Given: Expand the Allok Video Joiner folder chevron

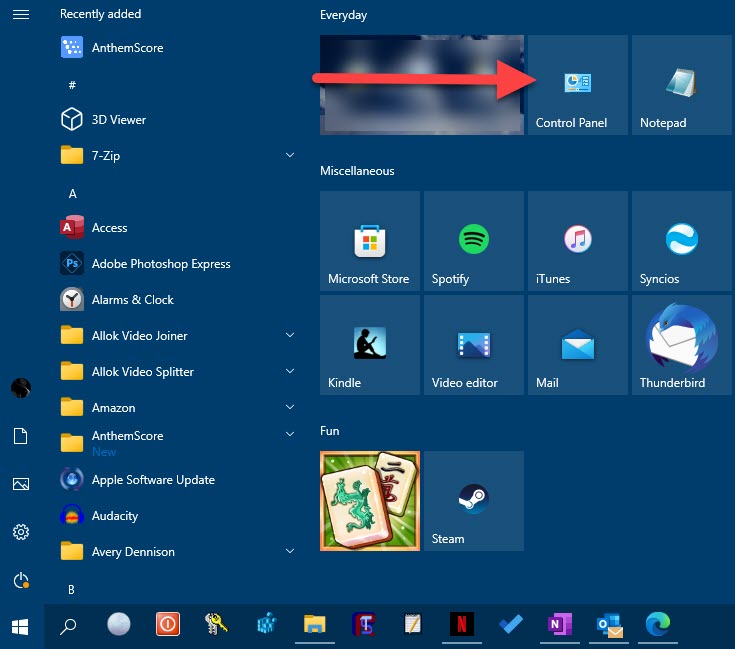Looking at the screenshot, I should (290, 335).
